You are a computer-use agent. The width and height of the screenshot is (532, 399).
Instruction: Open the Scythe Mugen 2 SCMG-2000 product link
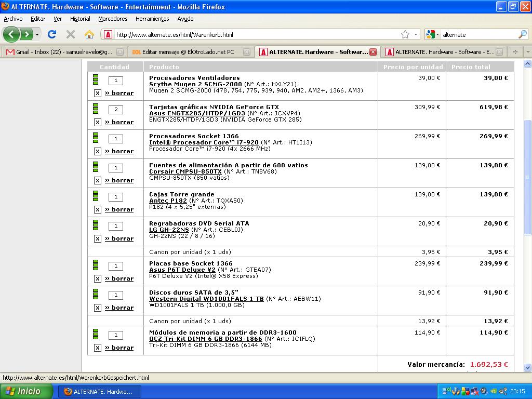pos(195,84)
